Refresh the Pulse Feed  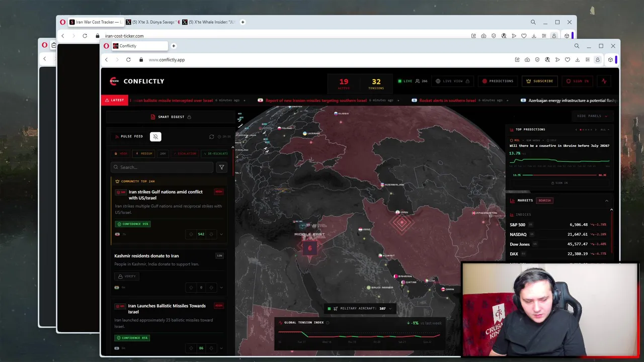(212, 137)
